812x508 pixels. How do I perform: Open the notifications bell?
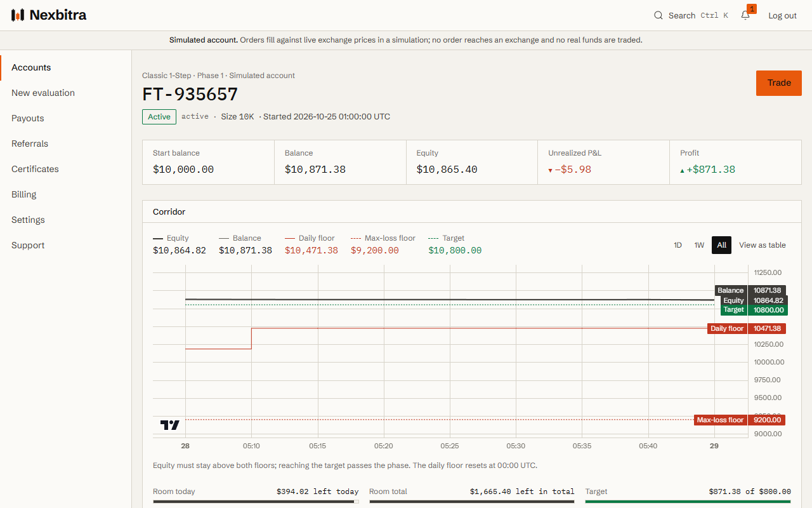tap(745, 15)
